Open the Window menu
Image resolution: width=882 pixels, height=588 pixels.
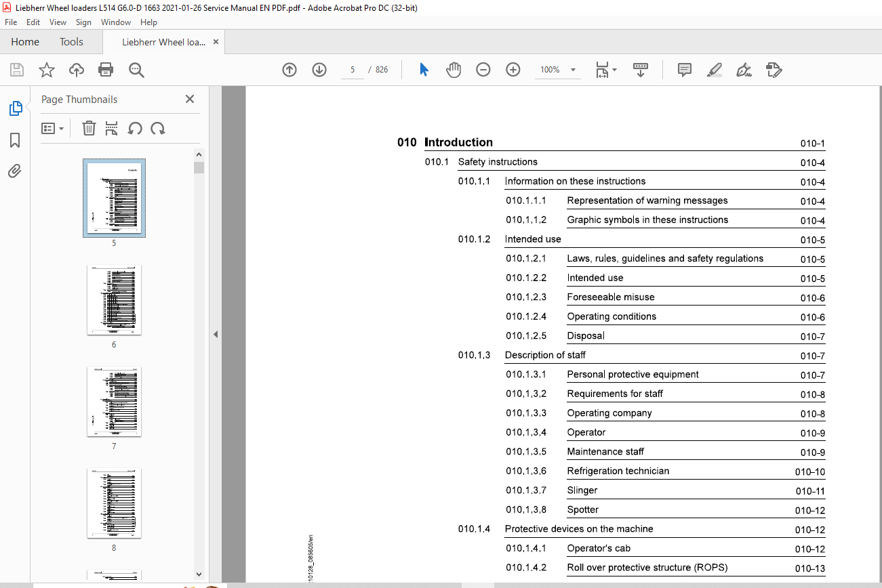tap(116, 22)
